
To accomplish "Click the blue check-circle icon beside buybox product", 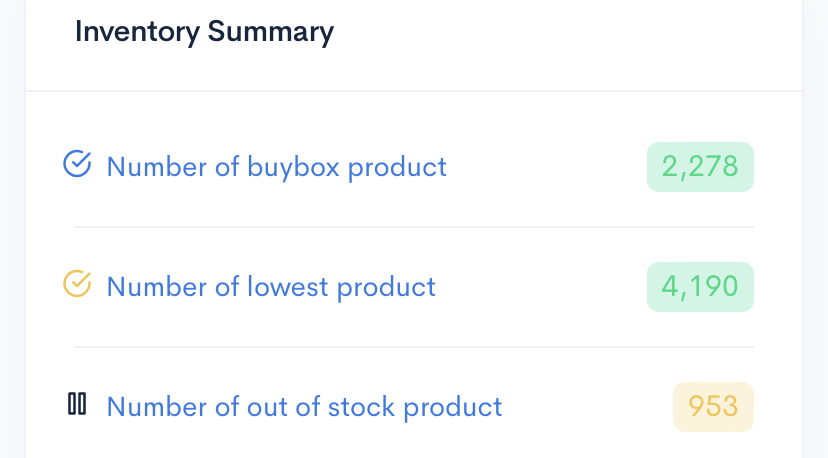I will pyautogui.click(x=77, y=164).
